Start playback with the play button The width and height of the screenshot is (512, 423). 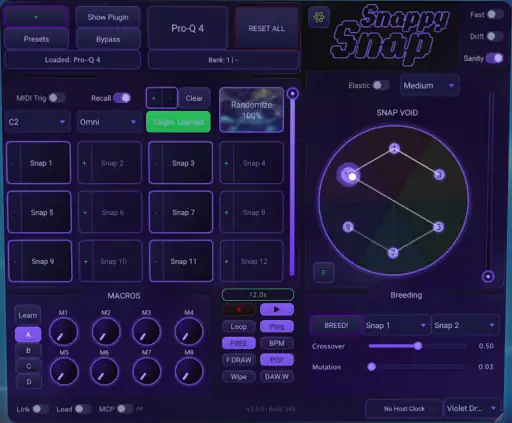277,309
